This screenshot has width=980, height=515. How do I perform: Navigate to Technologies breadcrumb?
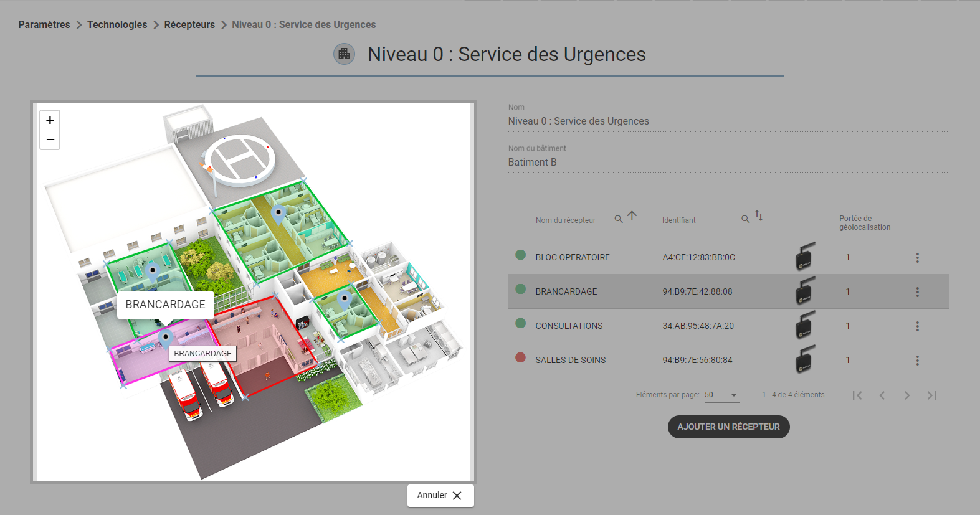(117, 24)
